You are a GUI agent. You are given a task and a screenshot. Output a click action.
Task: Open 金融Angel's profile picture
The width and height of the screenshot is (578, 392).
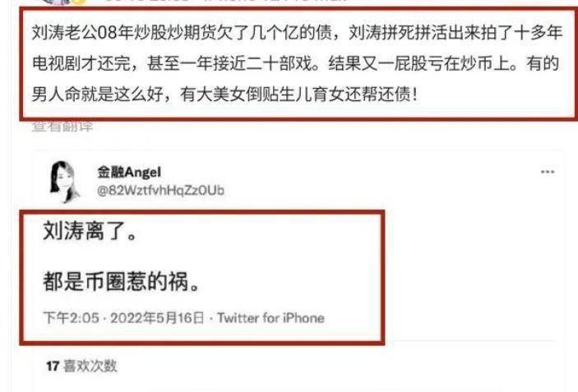[65, 182]
